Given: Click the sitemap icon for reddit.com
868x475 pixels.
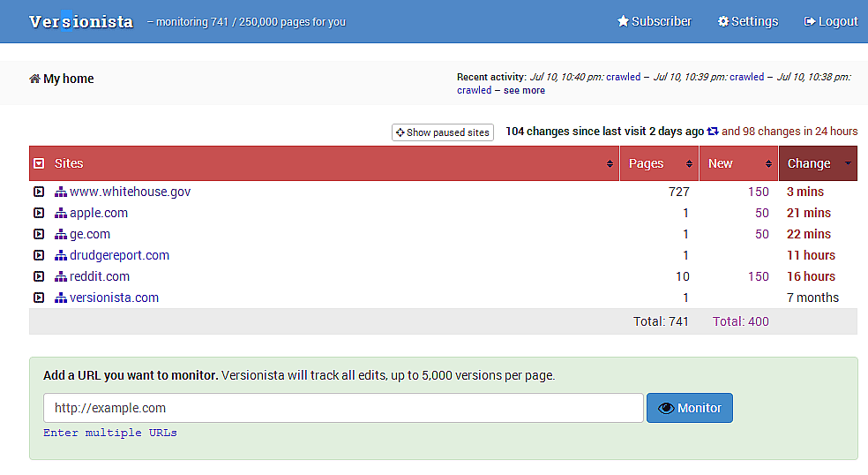Looking at the screenshot, I should [61, 276].
